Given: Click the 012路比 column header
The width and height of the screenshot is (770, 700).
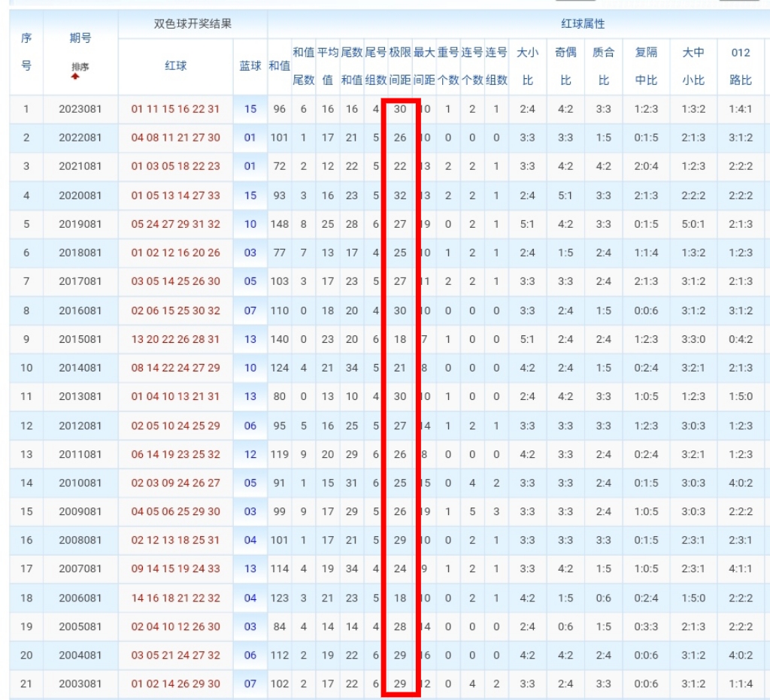Looking at the screenshot, I should [x=741, y=65].
